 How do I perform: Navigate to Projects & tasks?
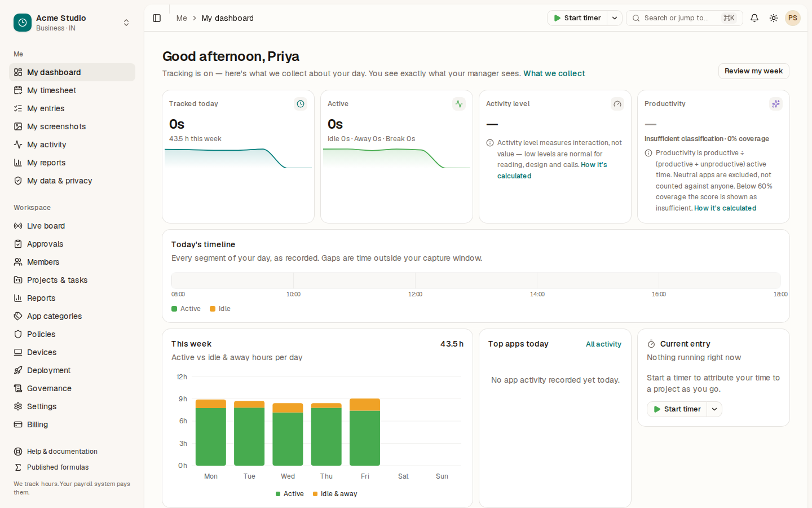72,280
